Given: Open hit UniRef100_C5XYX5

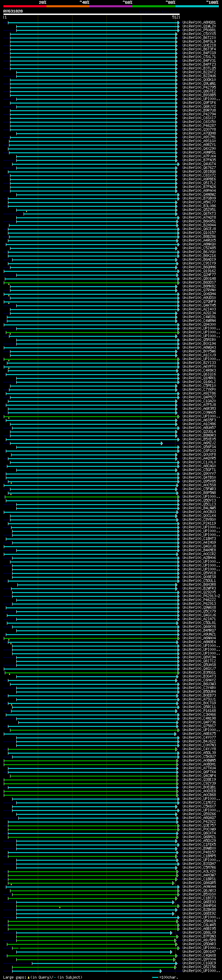Looking at the screenshot, I should (x=199, y=34).
